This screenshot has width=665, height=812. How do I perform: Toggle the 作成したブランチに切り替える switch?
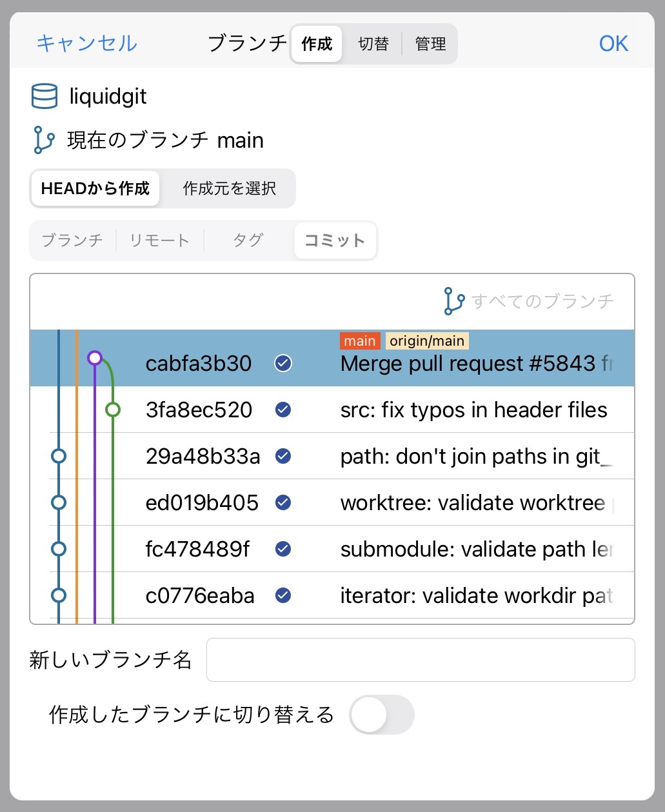381,715
